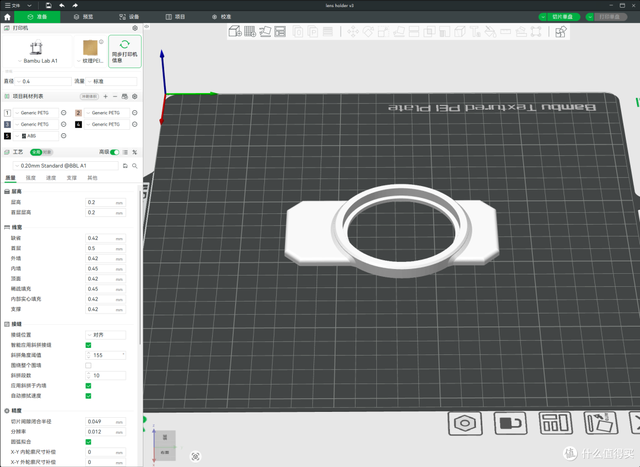Viewport: 640px width, 467px height.
Task: Click the 同步打印机信息 sync button
Action: [125, 51]
